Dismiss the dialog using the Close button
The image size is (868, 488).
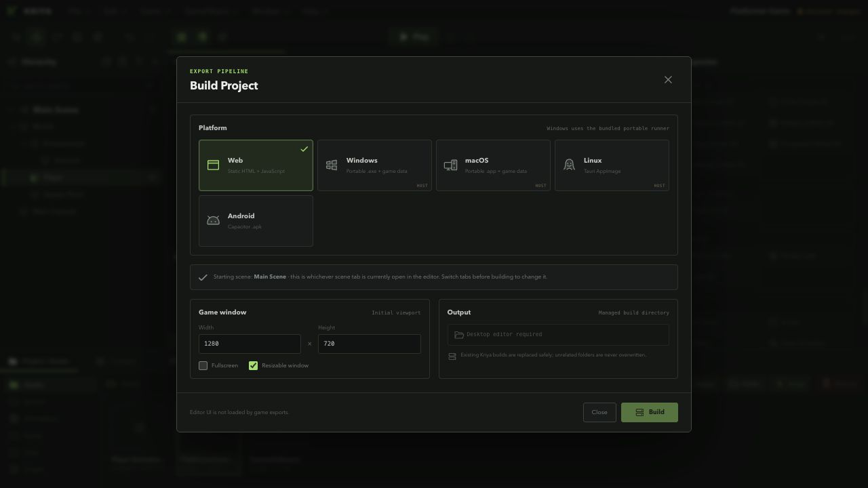599,412
